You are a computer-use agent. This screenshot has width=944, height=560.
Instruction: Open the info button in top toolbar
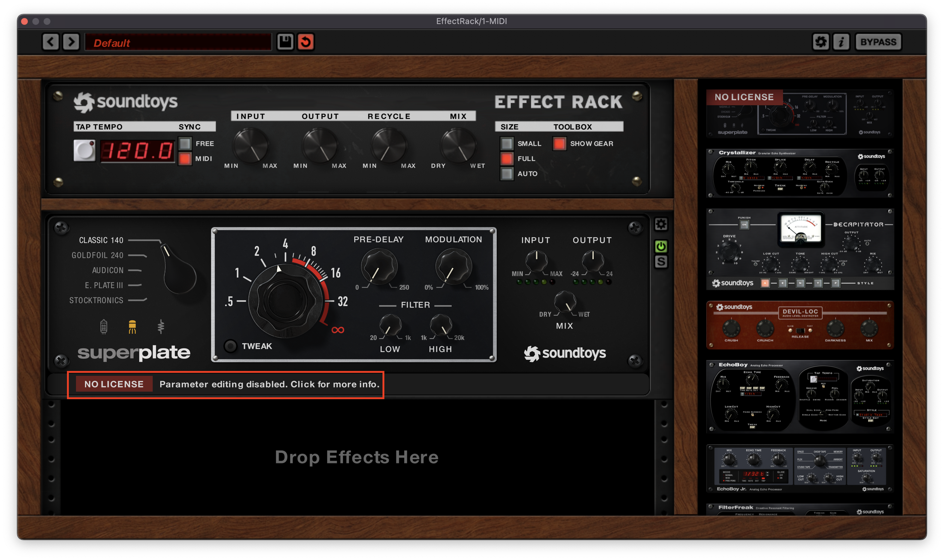click(x=841, y=42)
